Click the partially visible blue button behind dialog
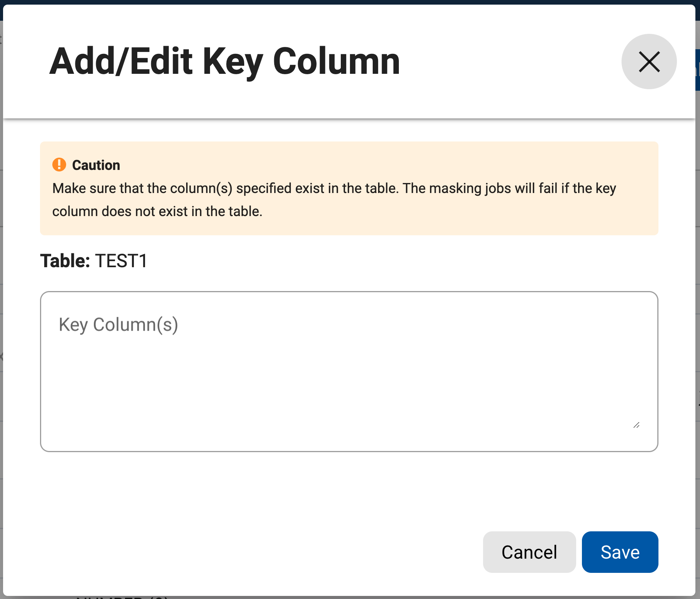This screenshot has width=700, height=599. point(697,69)
